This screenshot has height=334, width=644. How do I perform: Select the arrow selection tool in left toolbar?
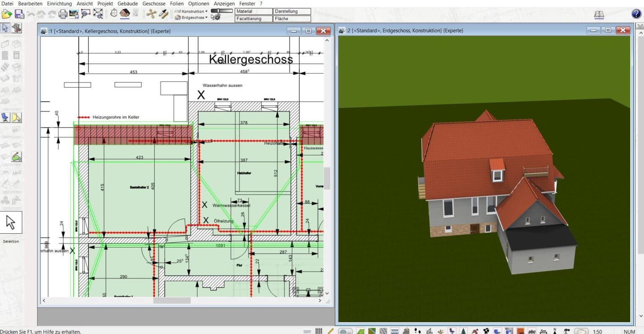click(x=5, y=28)
